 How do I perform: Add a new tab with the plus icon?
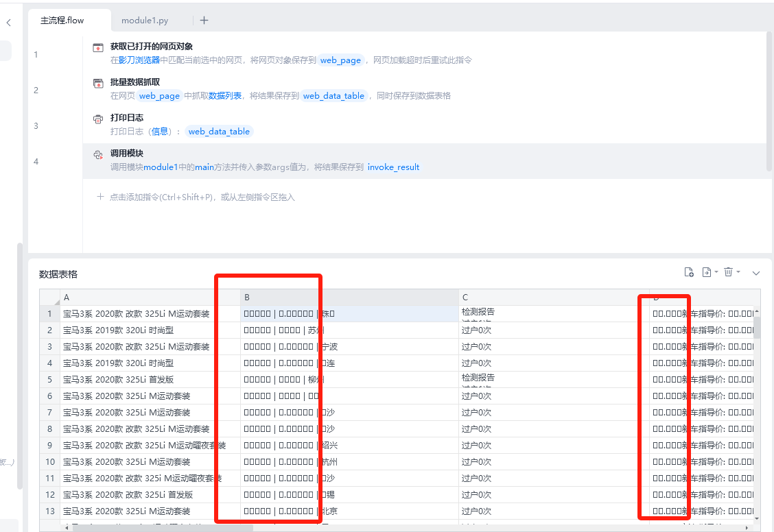click(204, 21)
